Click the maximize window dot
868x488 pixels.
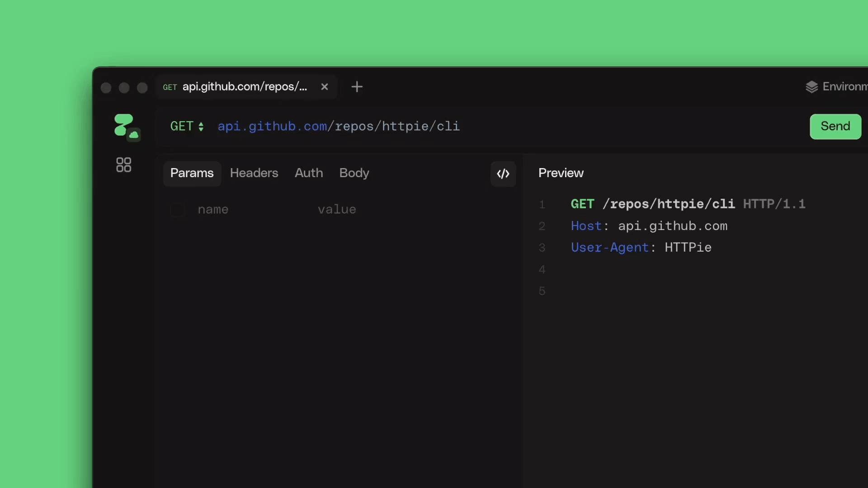click(x=142, y=88)
